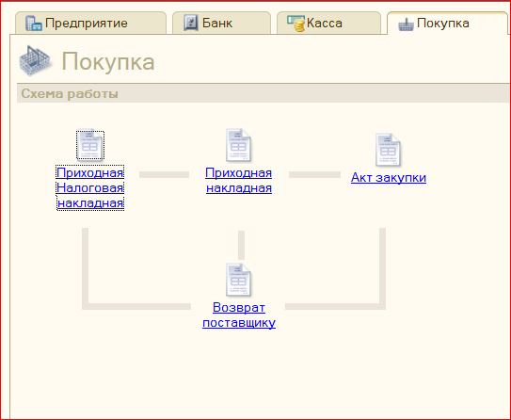Open the Возврат поставщику link
Screen dimensions: 511x420
point(239,315)
